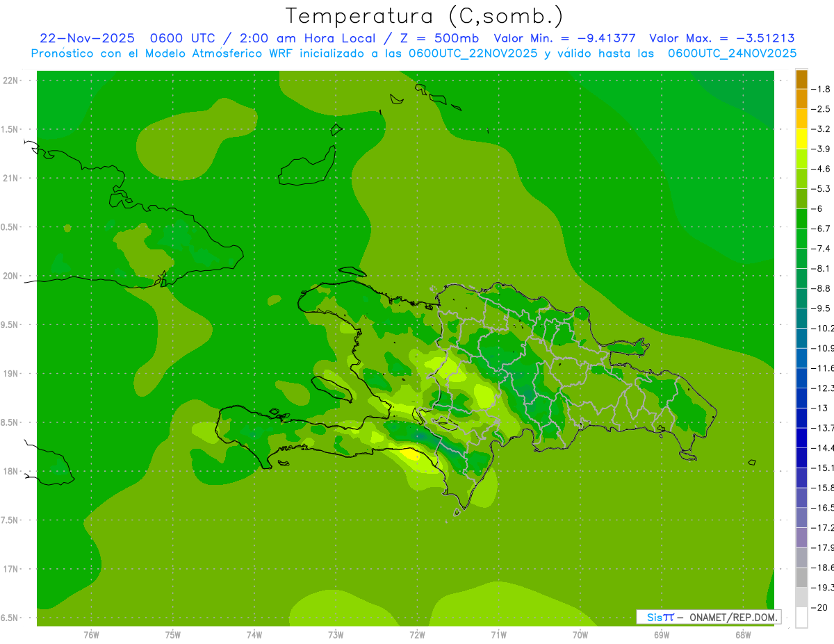834x644 pixels.
Task: Click the '17N' latitude label
Action: coord(12,569)
